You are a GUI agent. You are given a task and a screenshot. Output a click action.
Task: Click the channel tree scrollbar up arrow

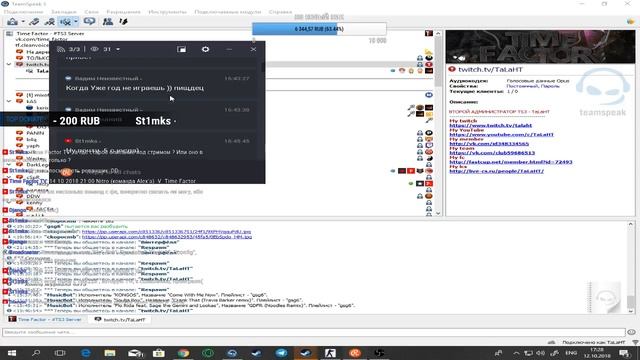(x=438, y=33)
